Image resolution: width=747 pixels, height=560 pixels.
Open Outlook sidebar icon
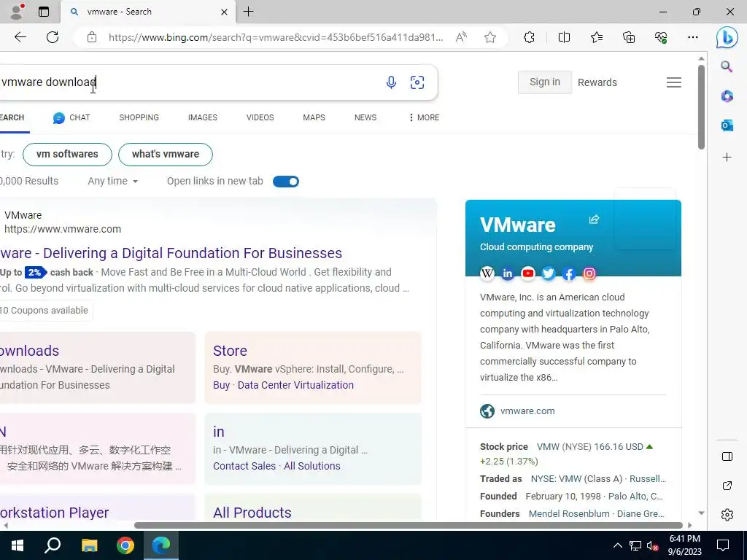727,125
